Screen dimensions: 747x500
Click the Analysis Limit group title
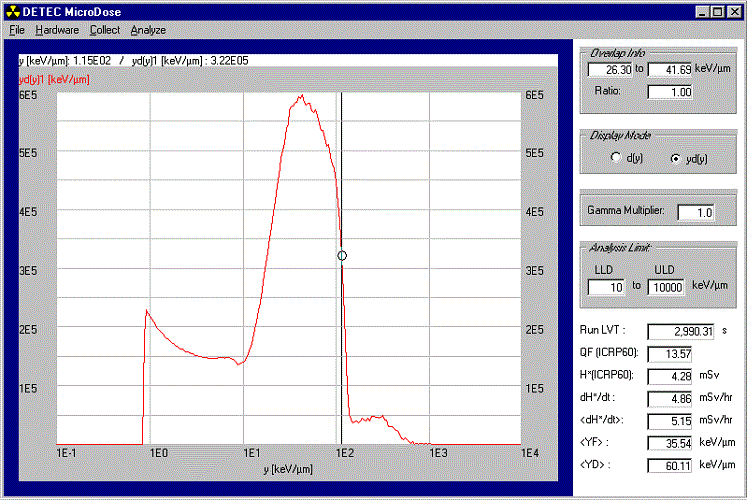[619, 248]
